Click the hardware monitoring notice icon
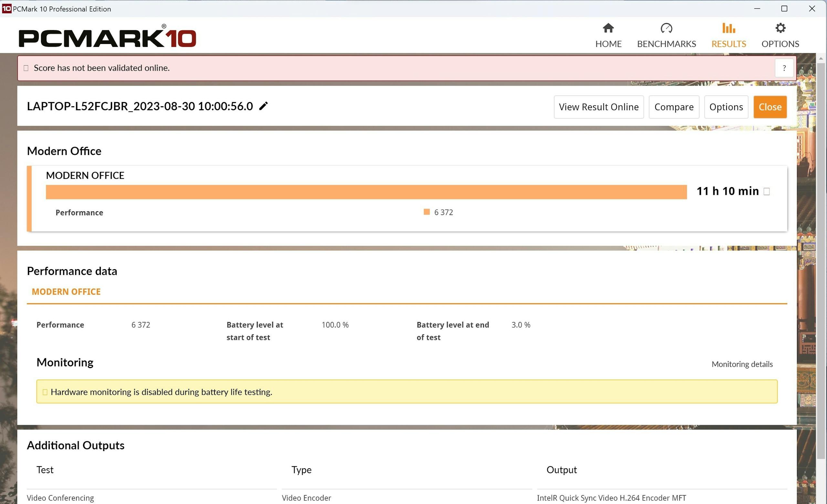This screenshot has height=504, width=827. 45,392
